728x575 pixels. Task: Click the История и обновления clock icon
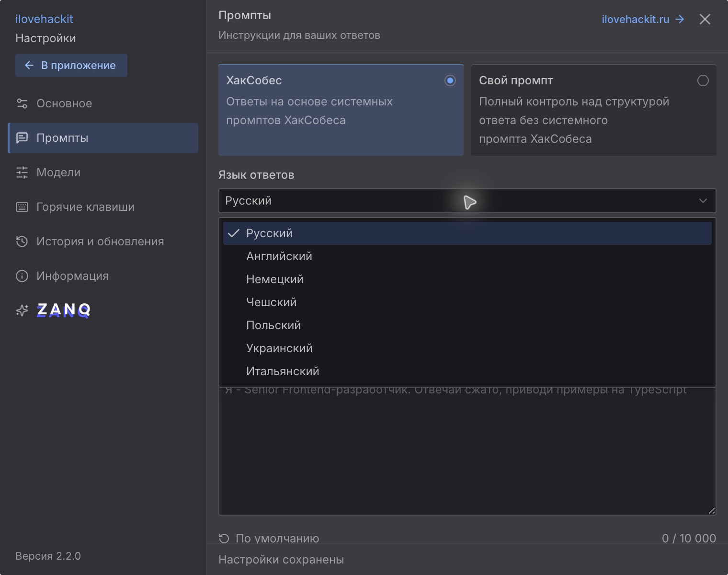22,241
